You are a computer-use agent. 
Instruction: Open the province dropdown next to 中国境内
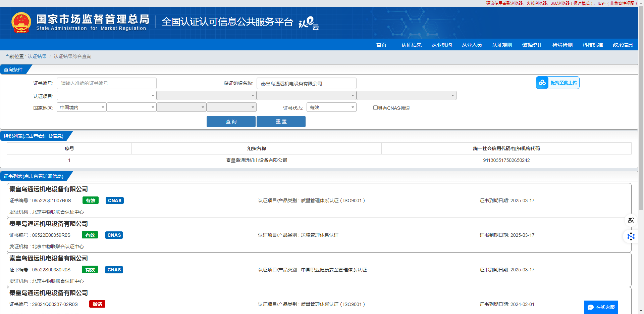pyautogui.click(x=131, y=107)
